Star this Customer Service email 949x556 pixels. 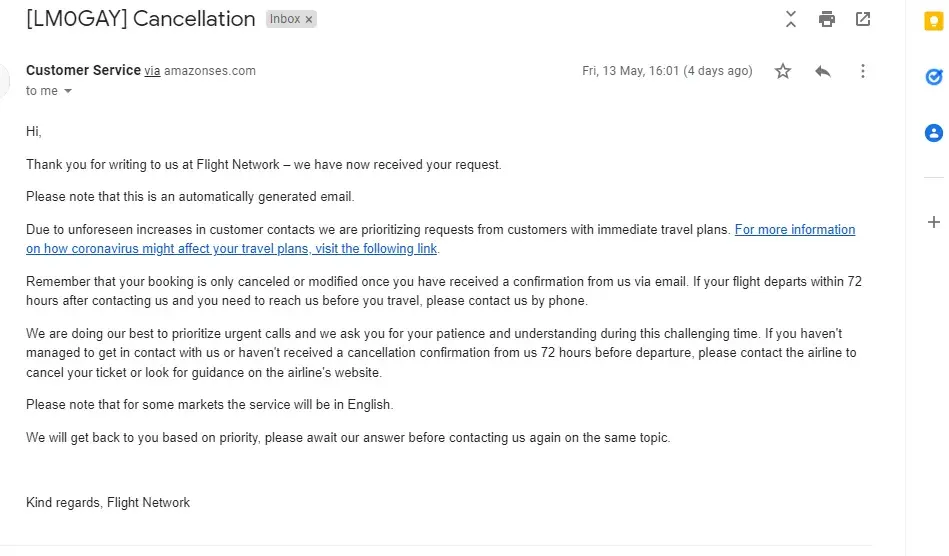(x=783, y=71)
